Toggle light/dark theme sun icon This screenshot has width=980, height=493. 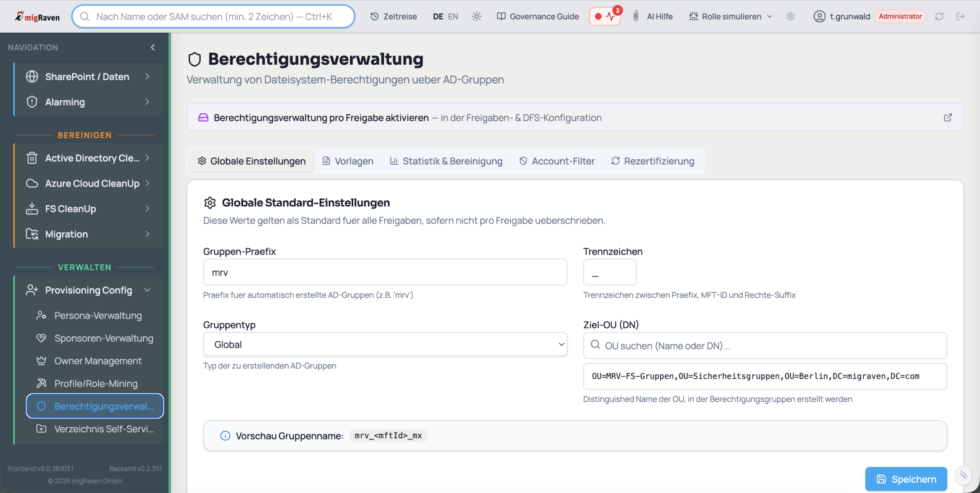tap(476, 16)
